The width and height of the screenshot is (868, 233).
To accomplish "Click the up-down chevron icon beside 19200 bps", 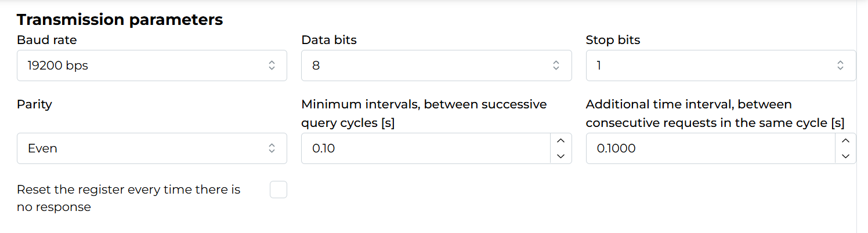I will [x=272, y=65].
